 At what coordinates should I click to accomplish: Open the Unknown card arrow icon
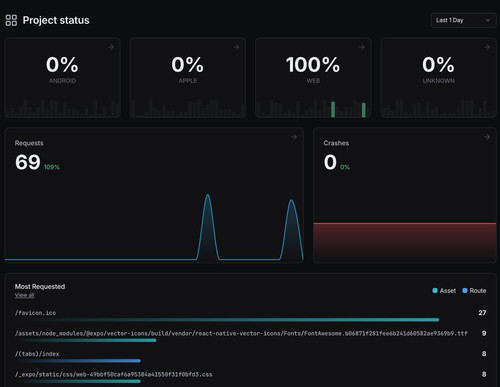(487, 47)
